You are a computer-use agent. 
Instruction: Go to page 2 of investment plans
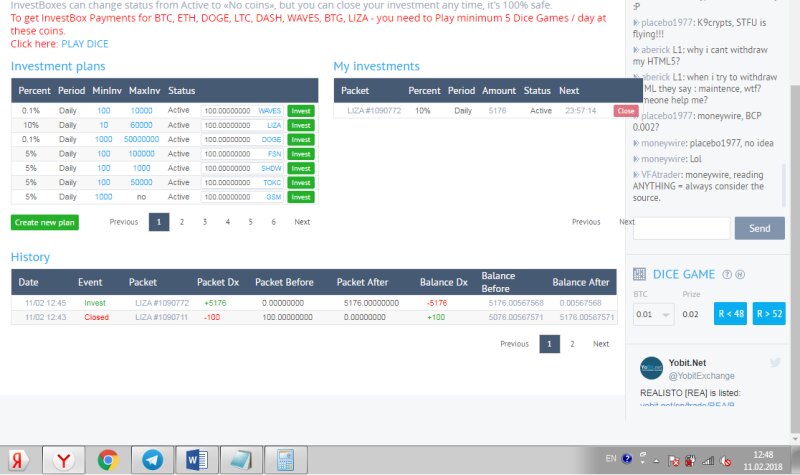pyautogui.click(x=181, y=222)
